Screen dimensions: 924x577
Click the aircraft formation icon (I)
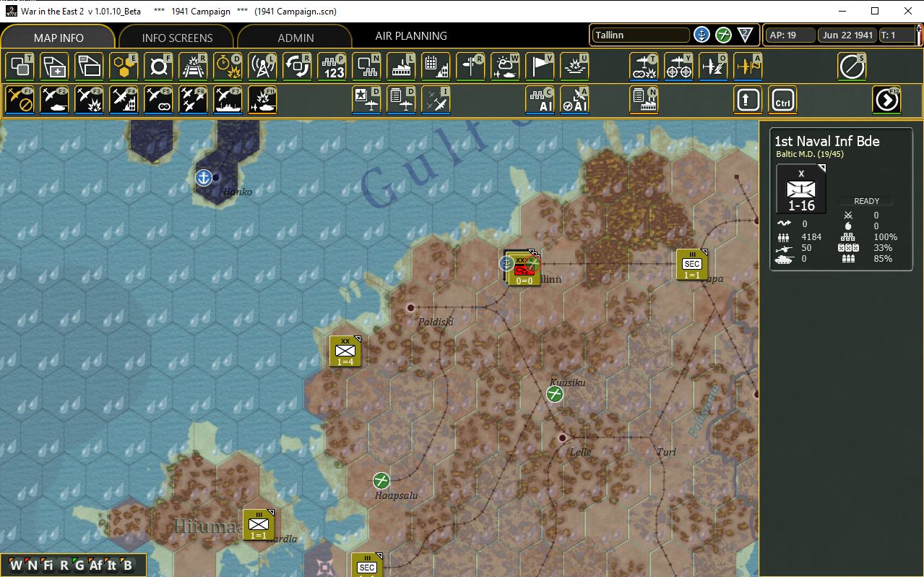[x=436, y=100]
